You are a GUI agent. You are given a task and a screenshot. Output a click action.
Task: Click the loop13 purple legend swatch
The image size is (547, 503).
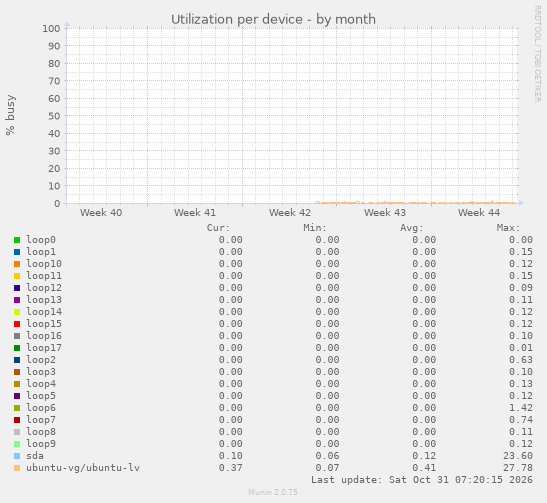pos(17,300)
